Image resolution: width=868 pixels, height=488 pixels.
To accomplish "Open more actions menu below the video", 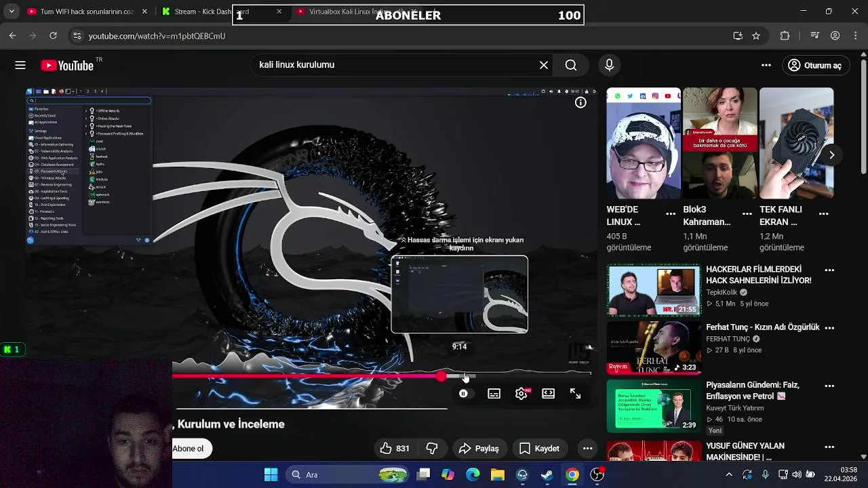I will (587, 449).
